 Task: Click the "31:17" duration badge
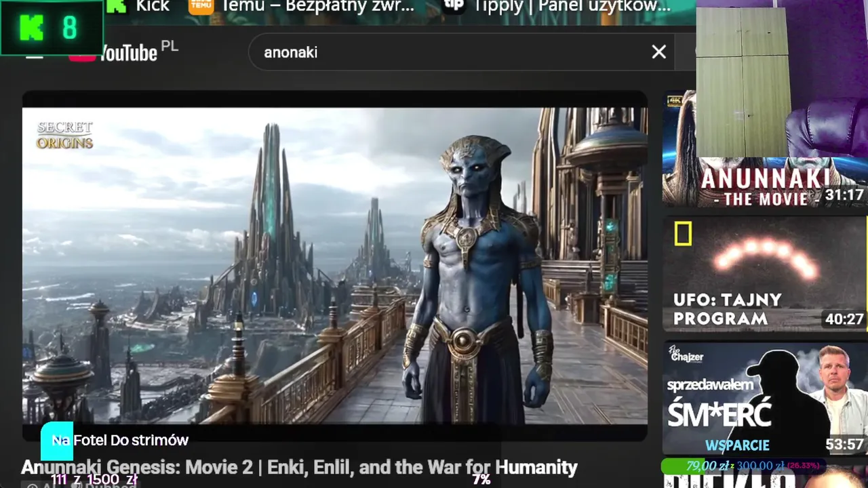pos(844,196)
